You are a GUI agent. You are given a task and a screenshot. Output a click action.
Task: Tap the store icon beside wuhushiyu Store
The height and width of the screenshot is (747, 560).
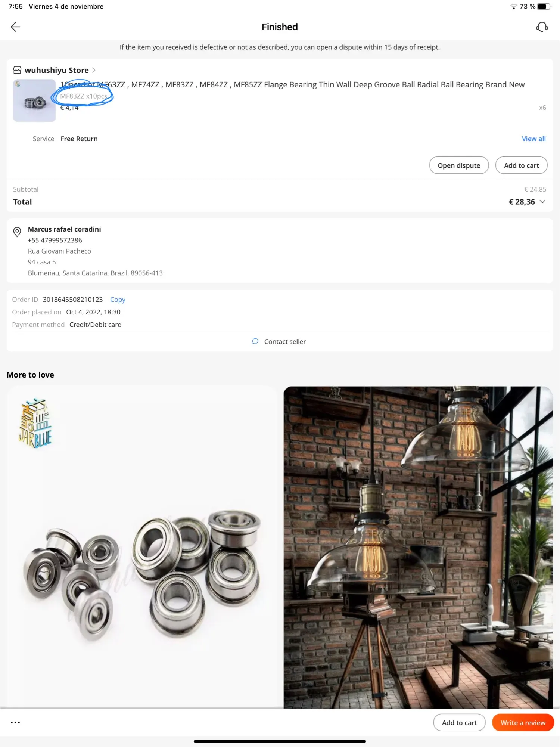coord(17,70)
